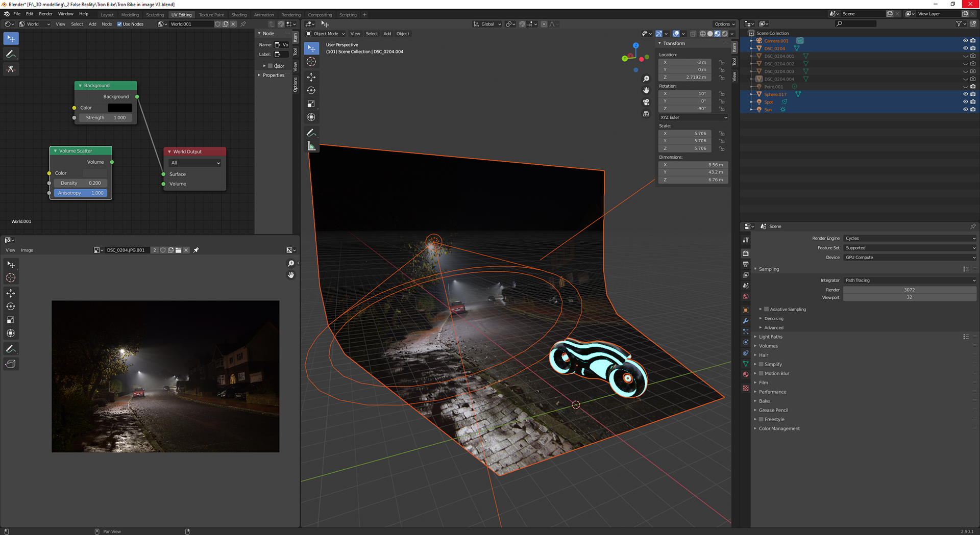Open the Material properties tab

pos(746,374)
